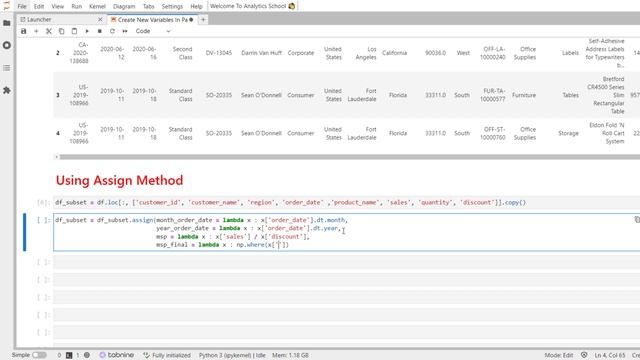Open the Settings menu
Viewport: 640px width, 360px height.
click(x=172, y=6)
